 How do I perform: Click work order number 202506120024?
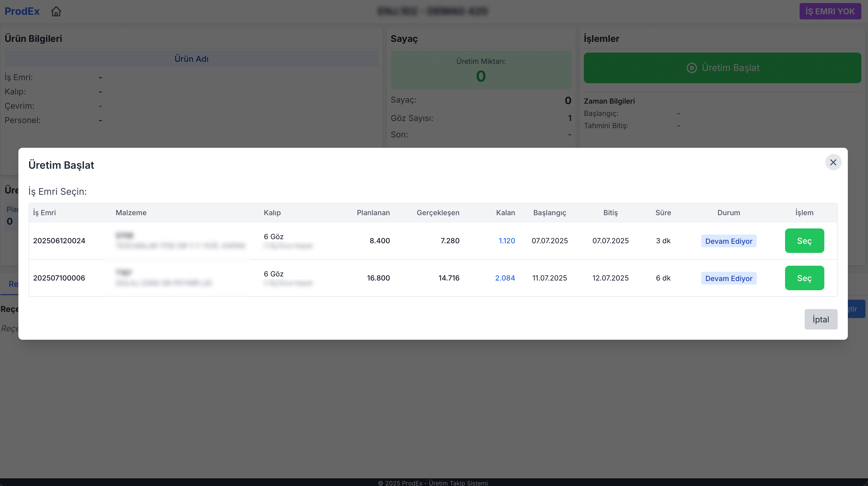[59, 241]
